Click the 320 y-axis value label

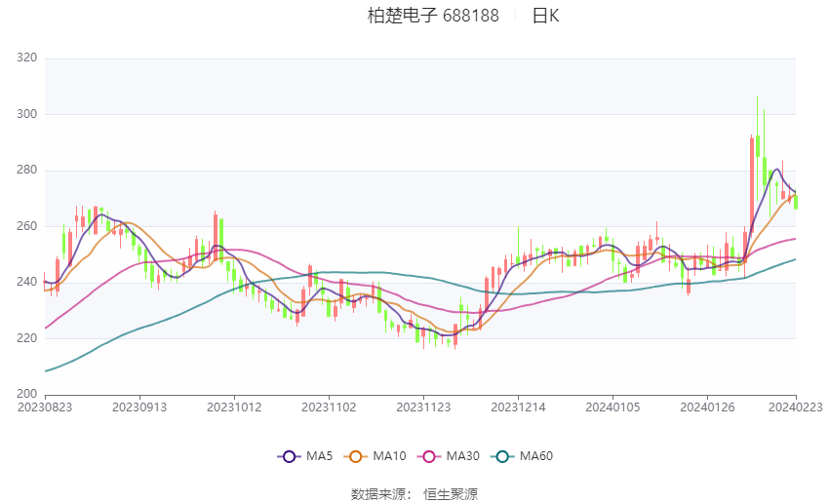coord(27,58)
